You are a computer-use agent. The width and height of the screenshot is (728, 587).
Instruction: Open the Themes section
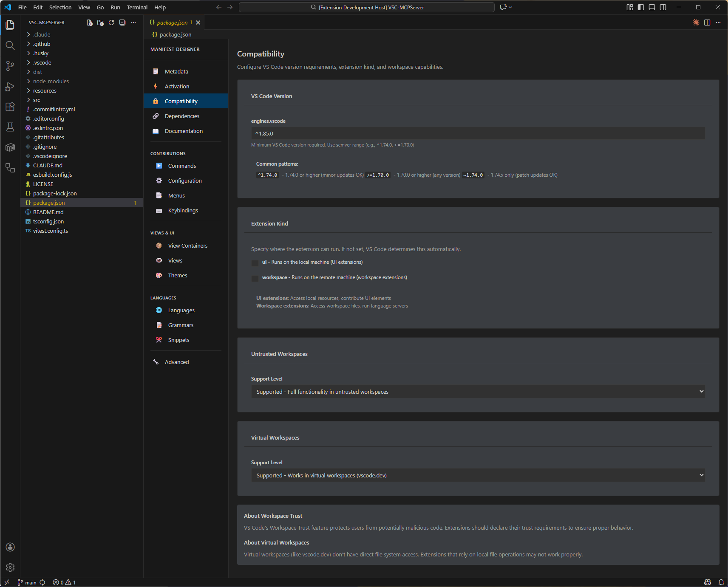coord(186,275)
